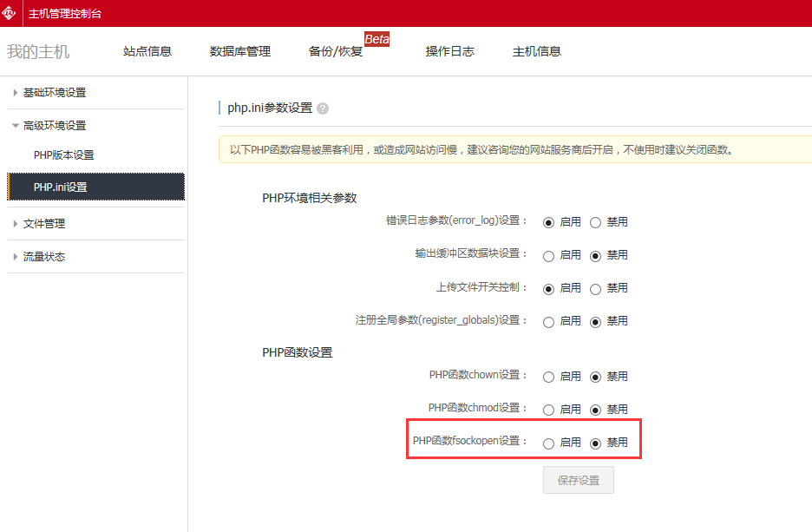Expand the 流量状态 section
This screenshot has height=532, width=812.
(x=43, y=257)
